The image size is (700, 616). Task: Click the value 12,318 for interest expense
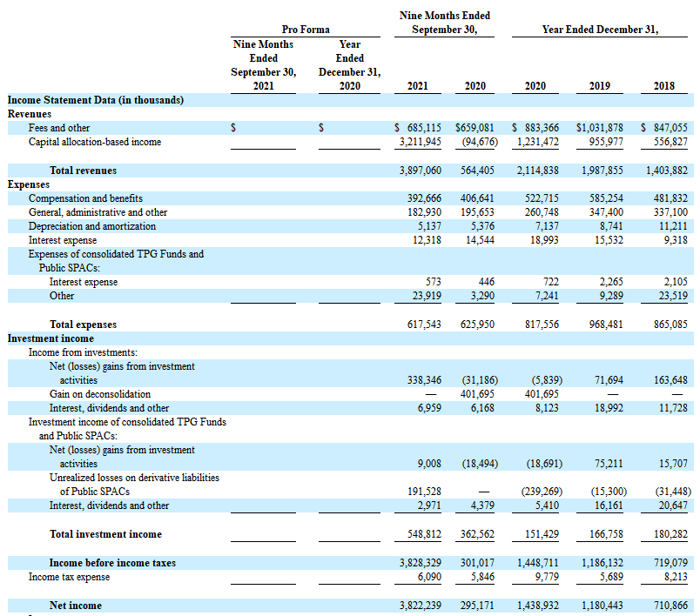pos(427,240)
